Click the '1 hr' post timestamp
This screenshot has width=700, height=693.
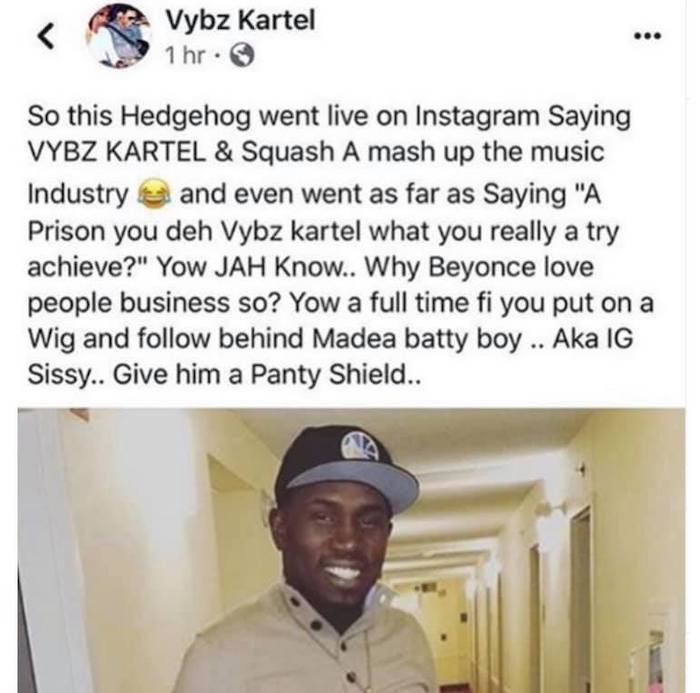tap(185, 55)
